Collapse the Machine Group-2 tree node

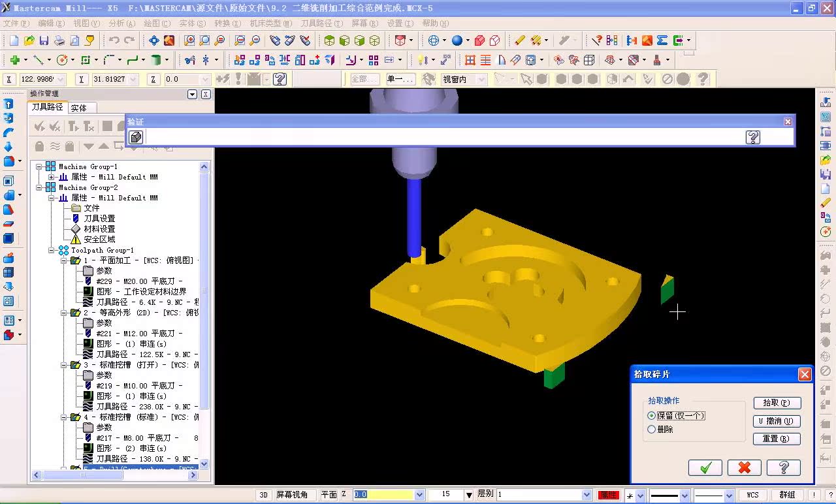click(x=39, y=187)
